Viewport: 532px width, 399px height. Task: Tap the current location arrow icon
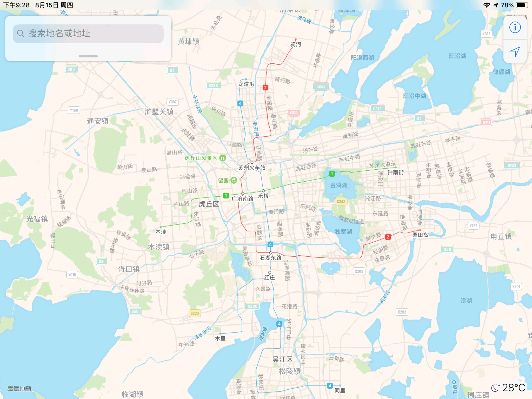(x=515, y=51)
